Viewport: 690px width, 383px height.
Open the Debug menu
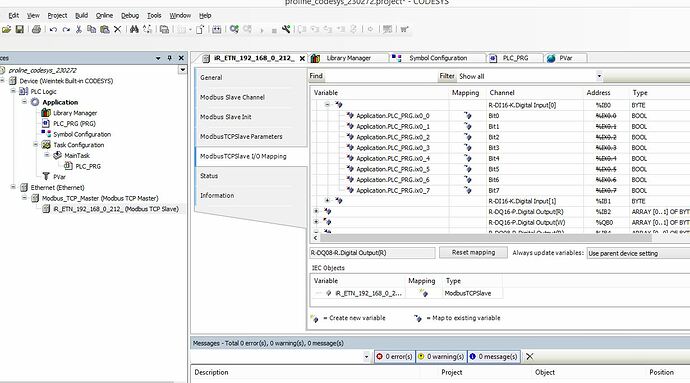pos(130,15)
